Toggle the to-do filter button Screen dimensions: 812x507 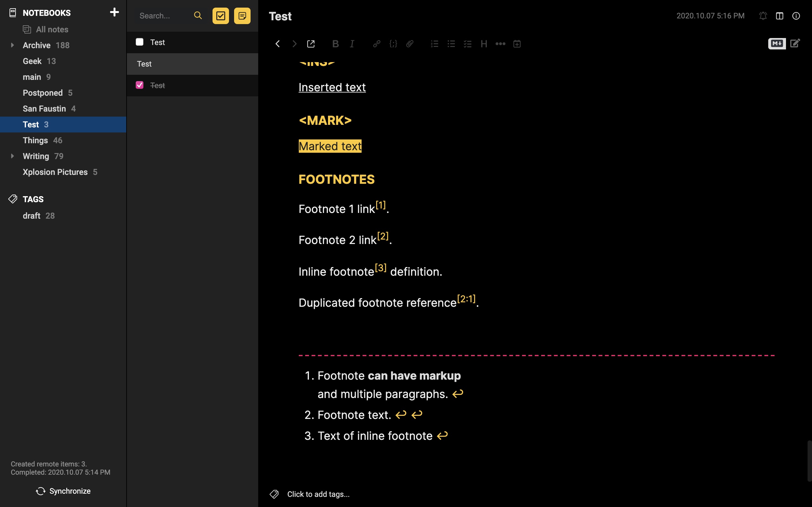(220, 16)
